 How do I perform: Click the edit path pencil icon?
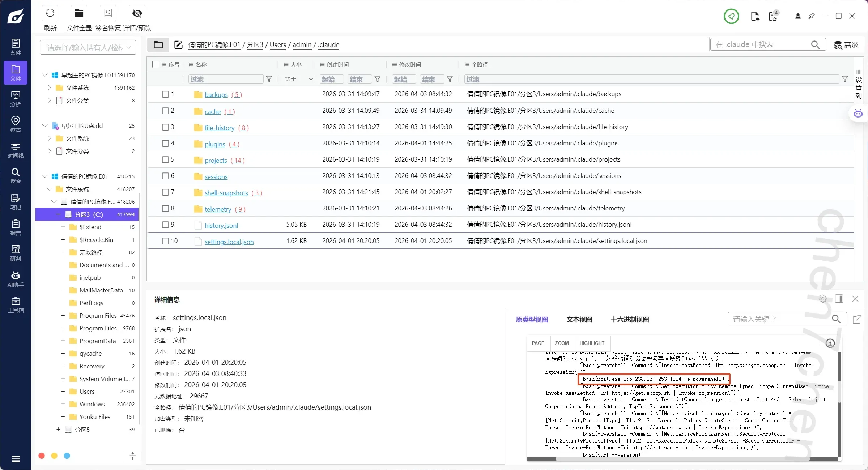(x=178, y=45)
